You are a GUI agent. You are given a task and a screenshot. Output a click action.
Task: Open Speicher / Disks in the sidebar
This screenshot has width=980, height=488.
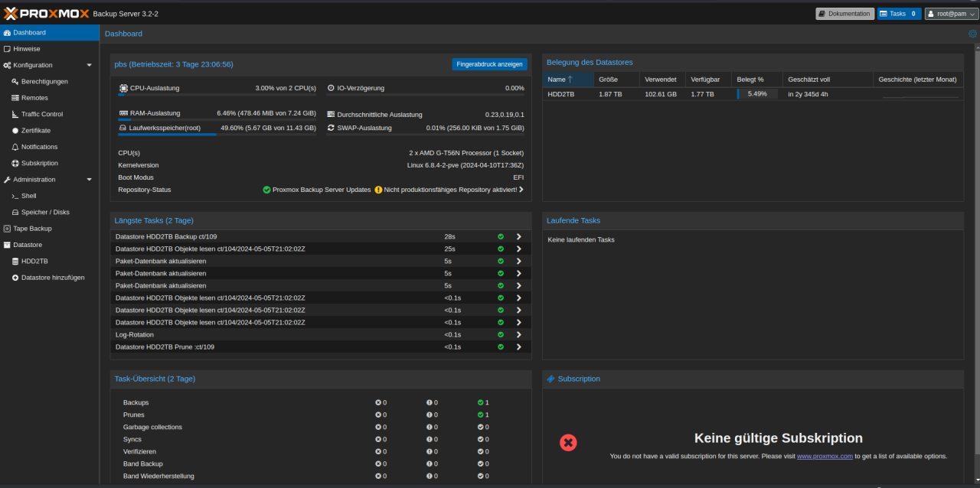coord(50,212)
